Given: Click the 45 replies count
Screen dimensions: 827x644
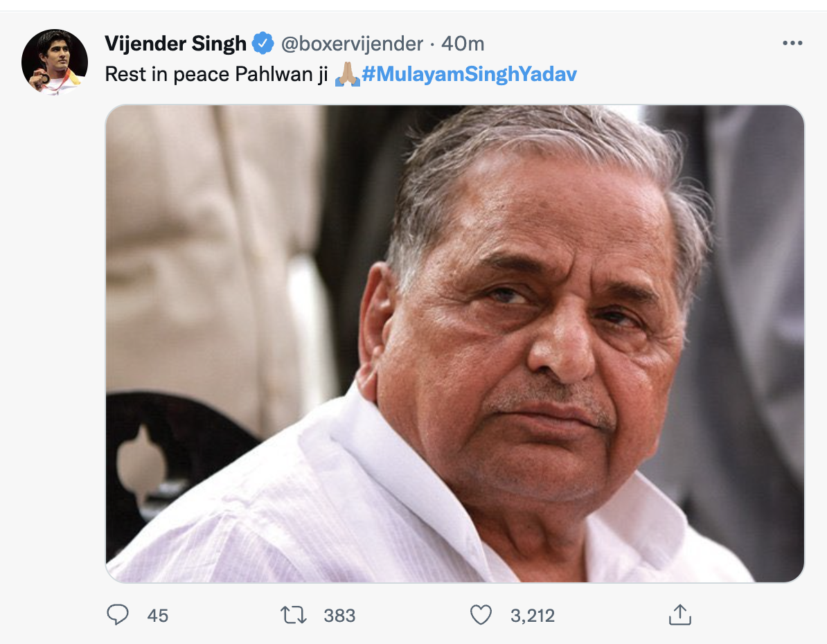Looking at the screenshot, I should [158, 616].
